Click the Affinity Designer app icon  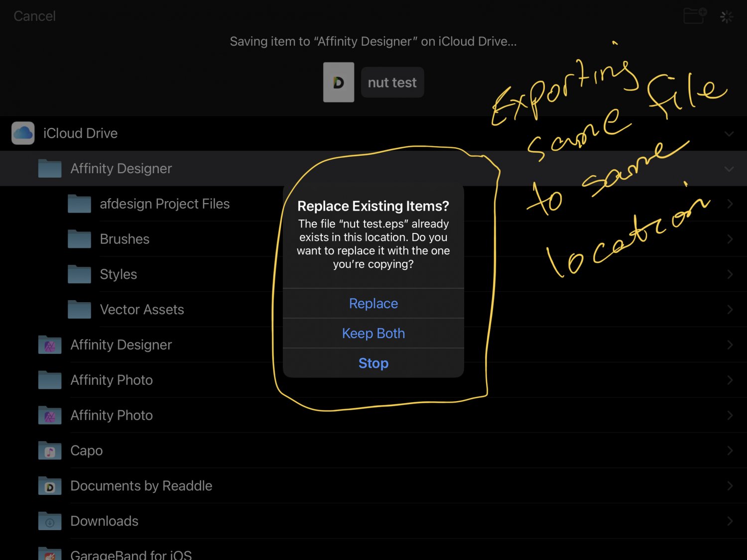tap(49, 344)
